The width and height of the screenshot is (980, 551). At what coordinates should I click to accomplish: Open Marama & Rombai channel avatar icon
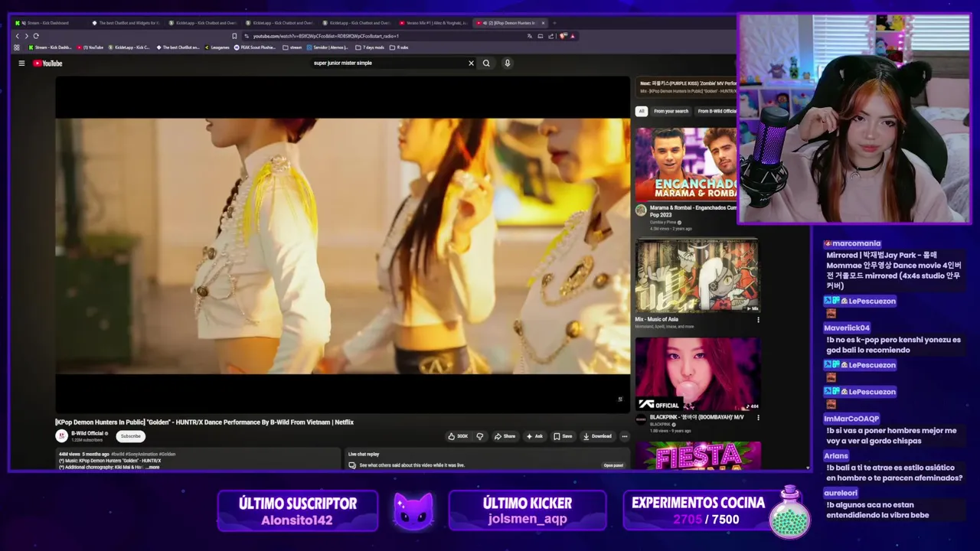coord(641,210)
